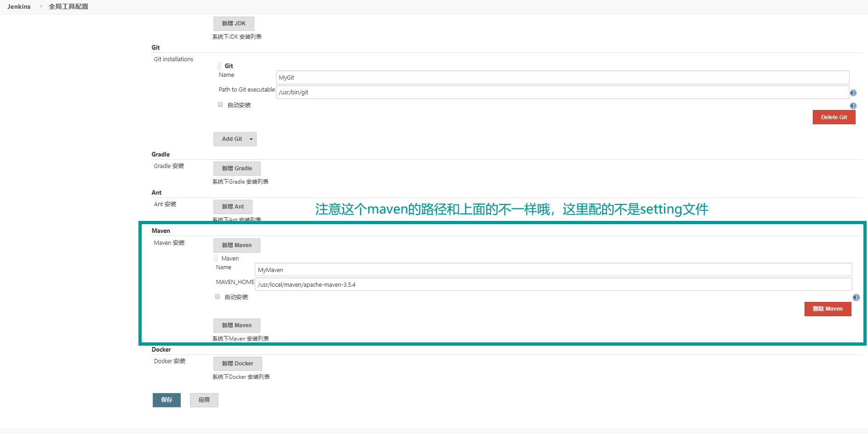Click the drag handle beside the Git heading
This screenshot has width=868, height=434.
click(219, 66)
